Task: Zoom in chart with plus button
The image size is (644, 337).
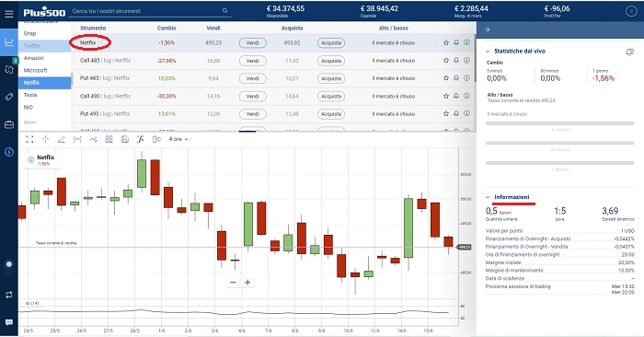Action: point(247,283)
